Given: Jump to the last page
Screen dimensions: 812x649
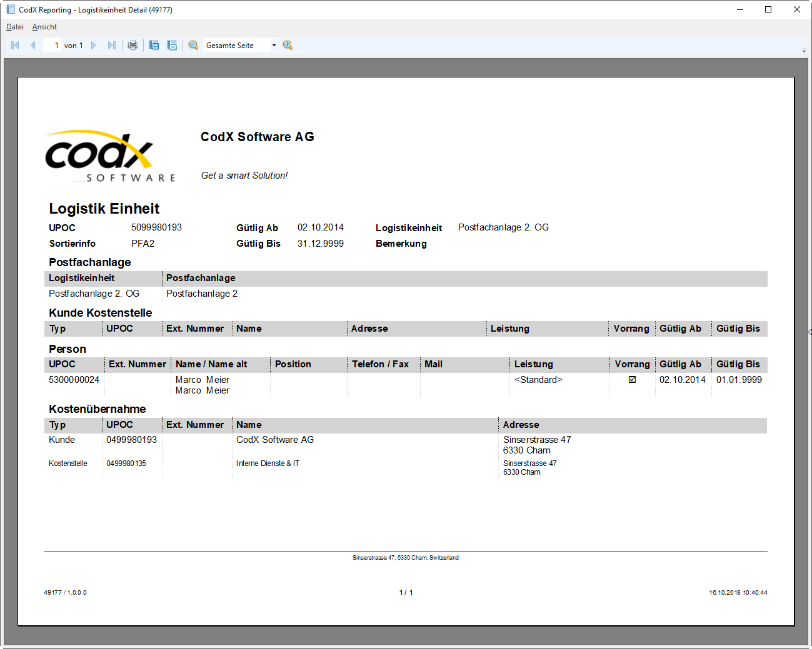Looking at the screenshot, I should click(x=112, y=44).
